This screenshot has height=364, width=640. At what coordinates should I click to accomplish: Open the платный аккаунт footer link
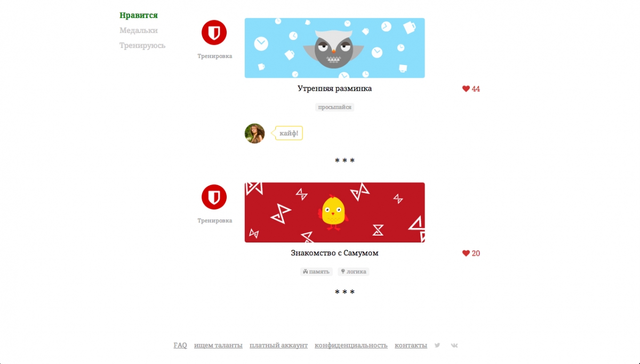[x=278, y=345]
